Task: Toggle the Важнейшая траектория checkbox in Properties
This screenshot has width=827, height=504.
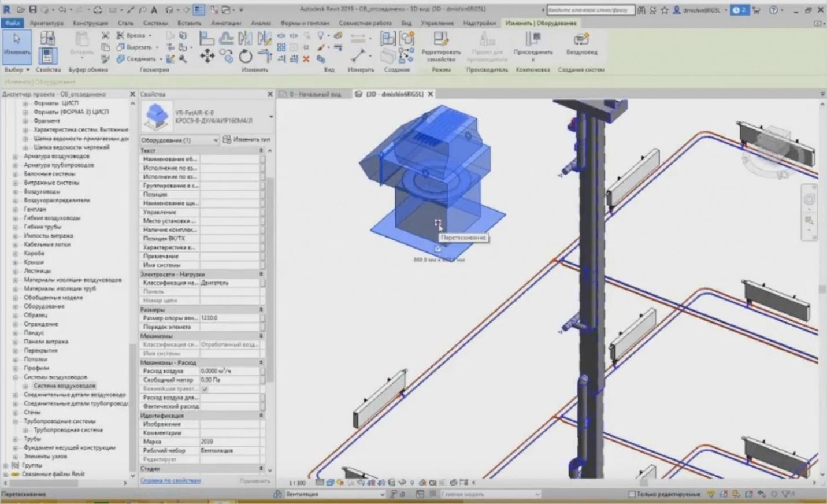Action: click(x=205, y=389)
